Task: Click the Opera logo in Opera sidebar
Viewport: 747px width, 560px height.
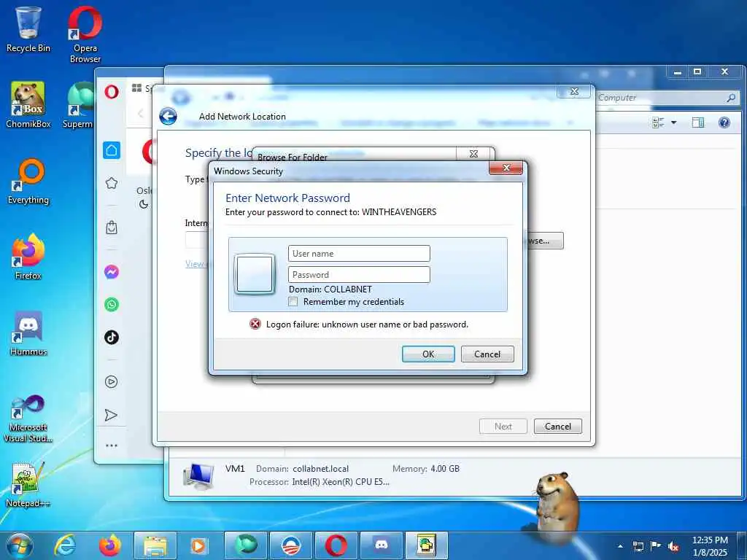Action: click(112, 91)
